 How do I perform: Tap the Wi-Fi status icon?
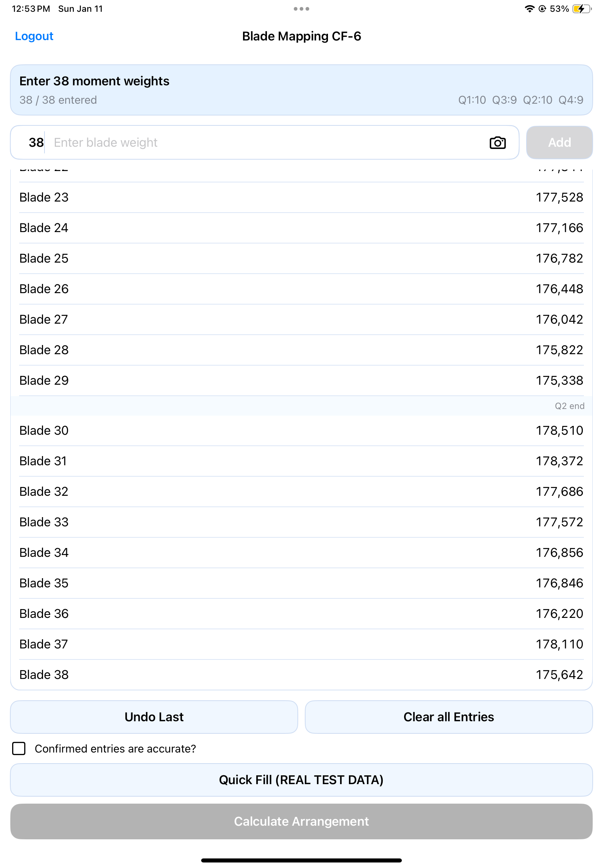529,9
